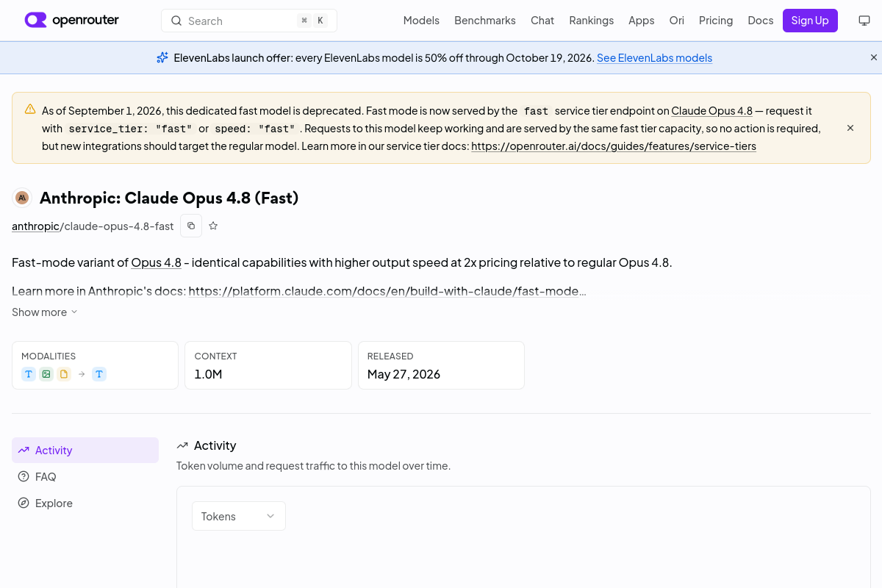The height and width of the screenshot is (588, 882).
Task: Open the Tokens metric dropdown
Action: point(239,516)
